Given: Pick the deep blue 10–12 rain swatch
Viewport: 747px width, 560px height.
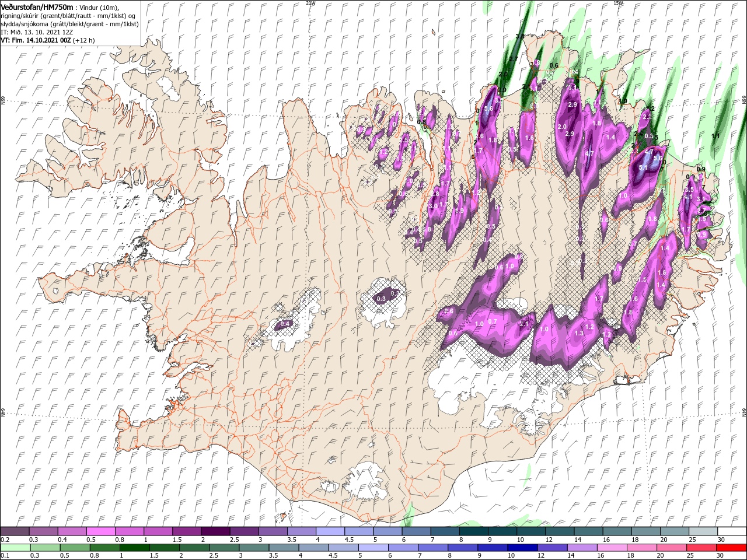Looking at the screenshot, I should pos(523,548).
